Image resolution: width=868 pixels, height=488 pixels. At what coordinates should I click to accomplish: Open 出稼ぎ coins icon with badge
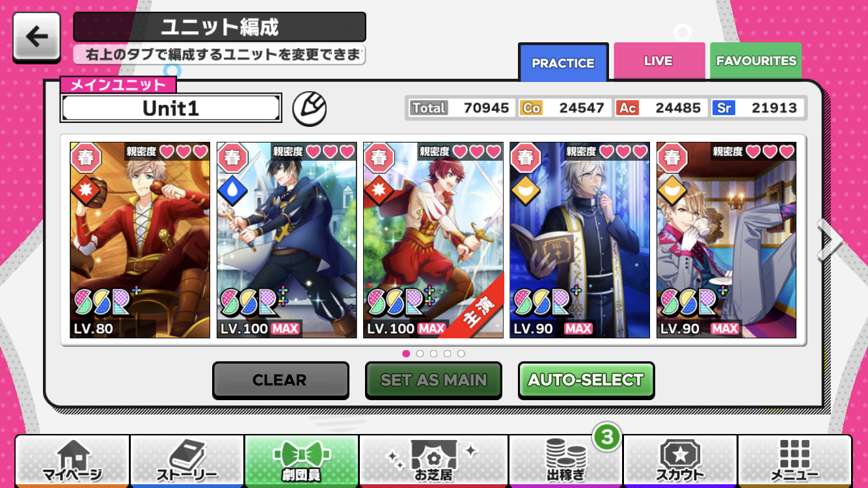[x=565, y=461]
